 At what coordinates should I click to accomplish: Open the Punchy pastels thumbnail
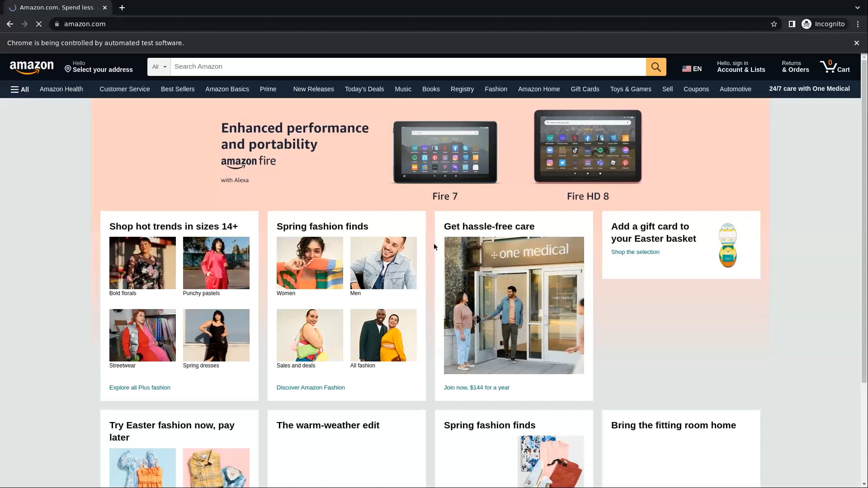click(216, 263)
